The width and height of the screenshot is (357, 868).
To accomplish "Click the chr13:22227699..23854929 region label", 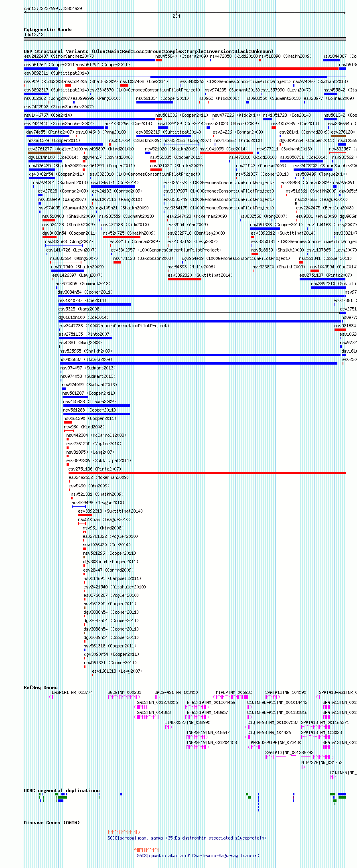I will click(53, 8).
